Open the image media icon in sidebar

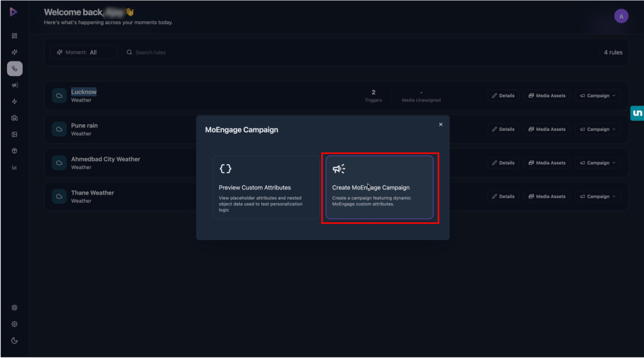pyautogui.click(x=15, y=134)
